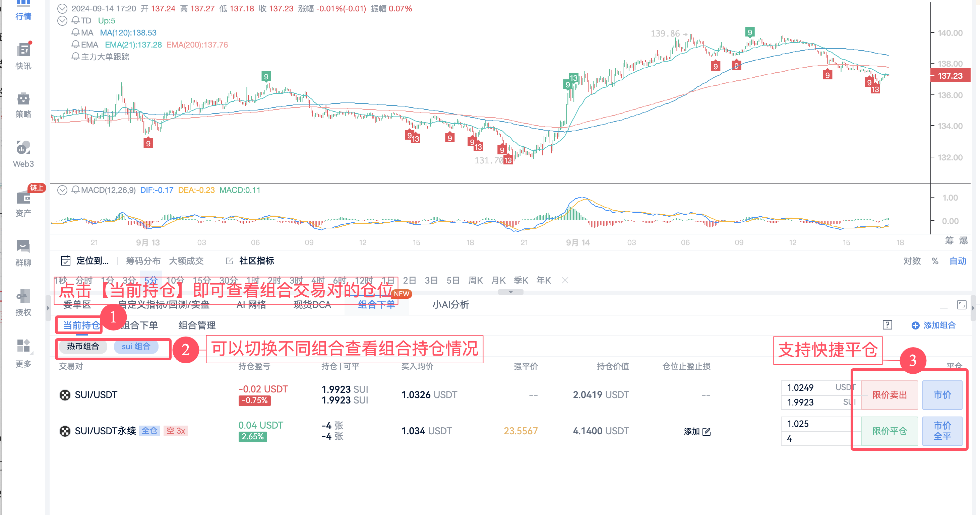Click 限价卖出 for SUI/USDT

tap(890, 395)
